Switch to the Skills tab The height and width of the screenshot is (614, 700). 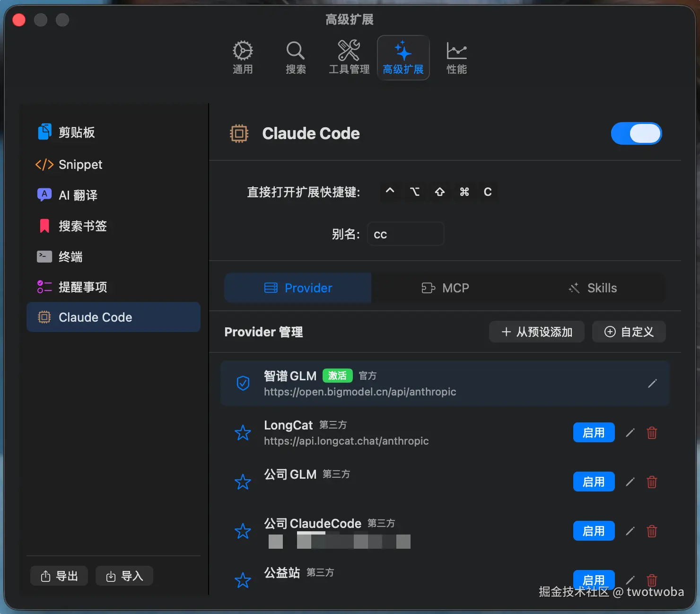(592, 288)
